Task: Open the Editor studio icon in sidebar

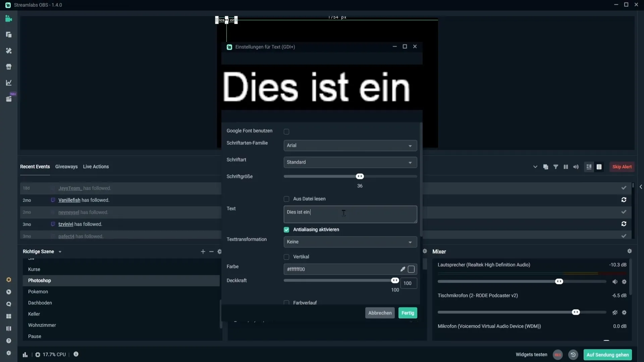Action: pos(9,19)
